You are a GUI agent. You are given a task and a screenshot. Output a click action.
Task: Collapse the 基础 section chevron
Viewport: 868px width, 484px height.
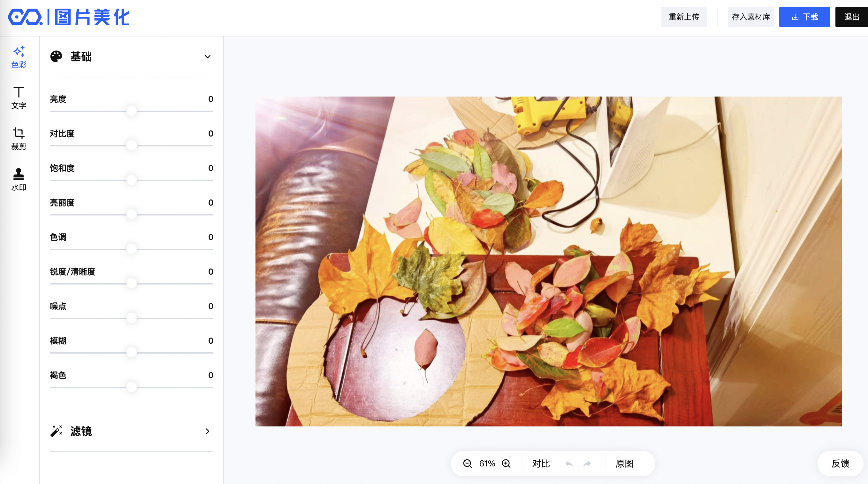[x=208, y=57]
